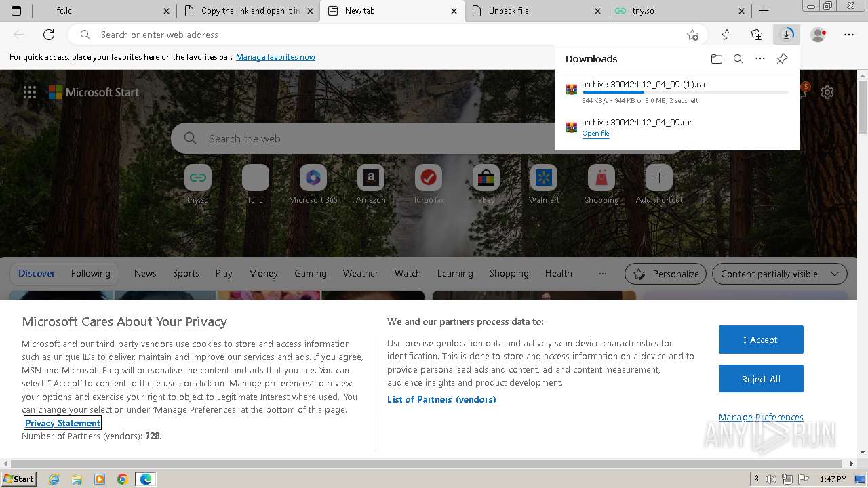The width and height of the screenshot is (868, 488).
Task: Click the address bar input
Action: click(388, 35)
